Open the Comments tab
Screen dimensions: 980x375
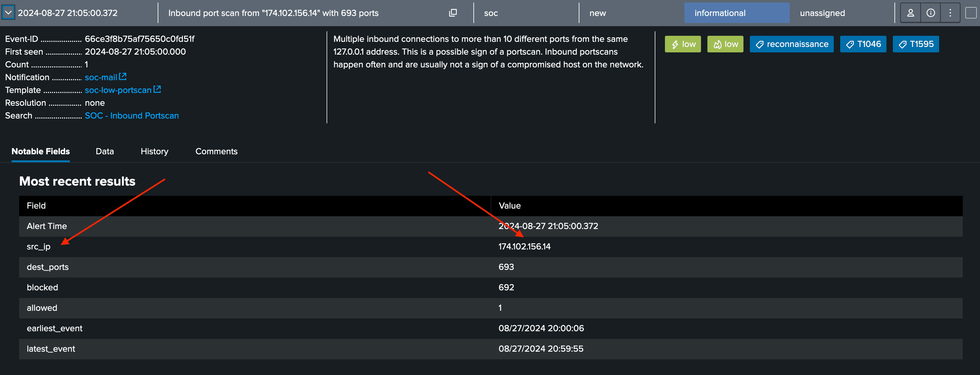[x=216, y=151]
